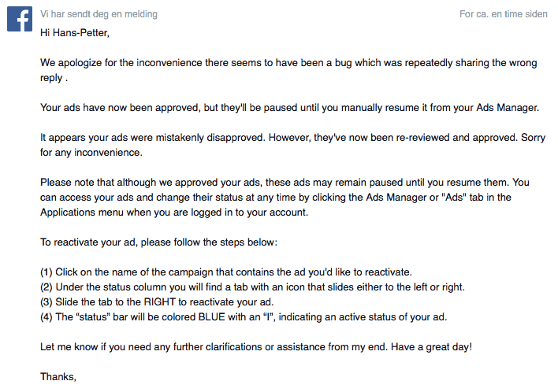Image resolution: width=558 pixels, height=392 pixels.
Task: Click step (4) about the BLUE status bar
Action: pyautogui.click(x=243, y=316)
